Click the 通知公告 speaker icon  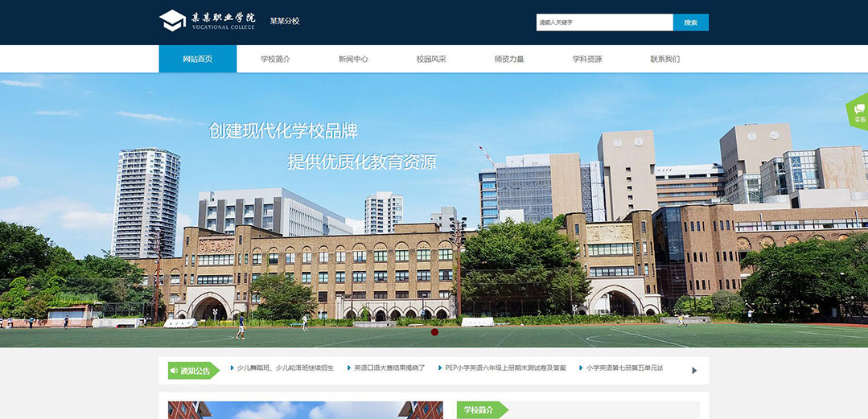[175, 371]
